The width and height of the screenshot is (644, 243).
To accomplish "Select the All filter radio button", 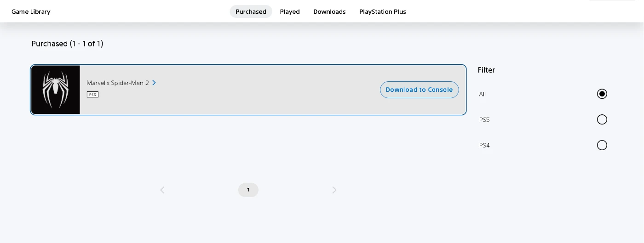I will point(602,94).
